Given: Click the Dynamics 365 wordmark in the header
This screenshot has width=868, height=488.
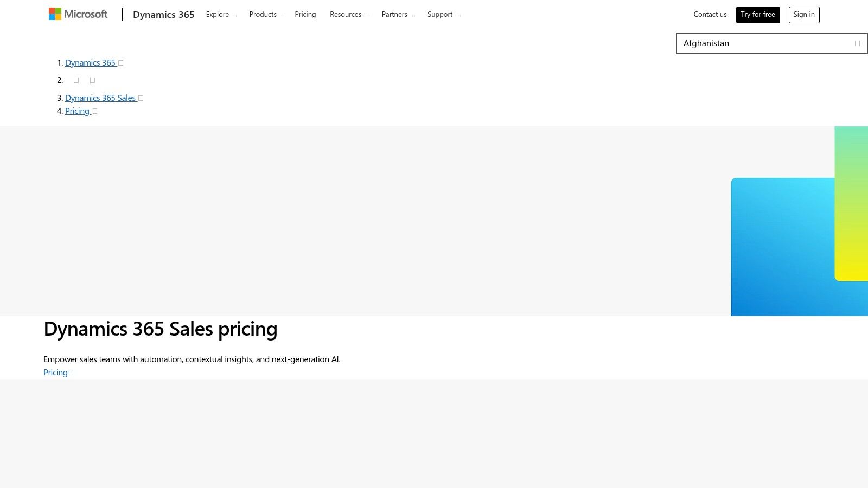Looking at the screenshot, I should pyautogui.click(x=163, y=15).
